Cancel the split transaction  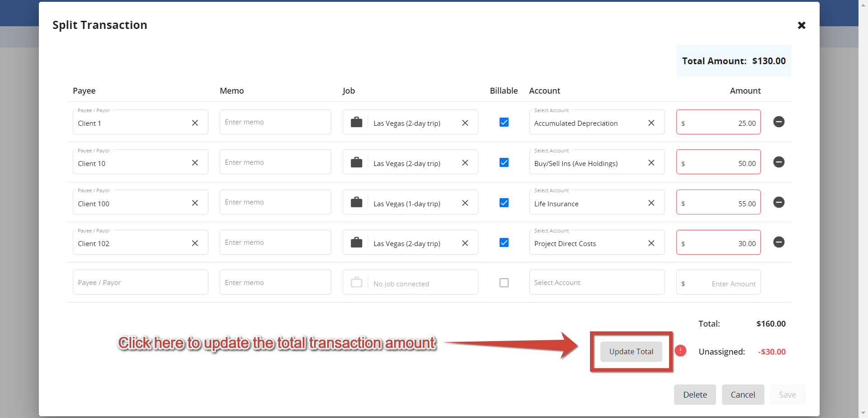coord(743,394)
